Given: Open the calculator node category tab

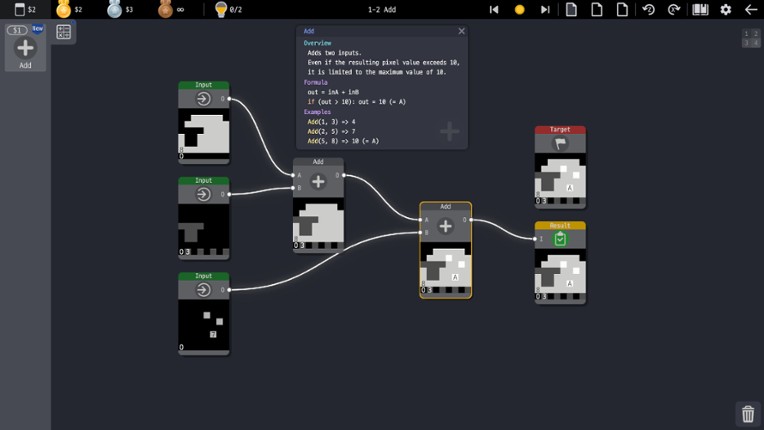Looking at the screenshot, I should [x=63, y=32].
